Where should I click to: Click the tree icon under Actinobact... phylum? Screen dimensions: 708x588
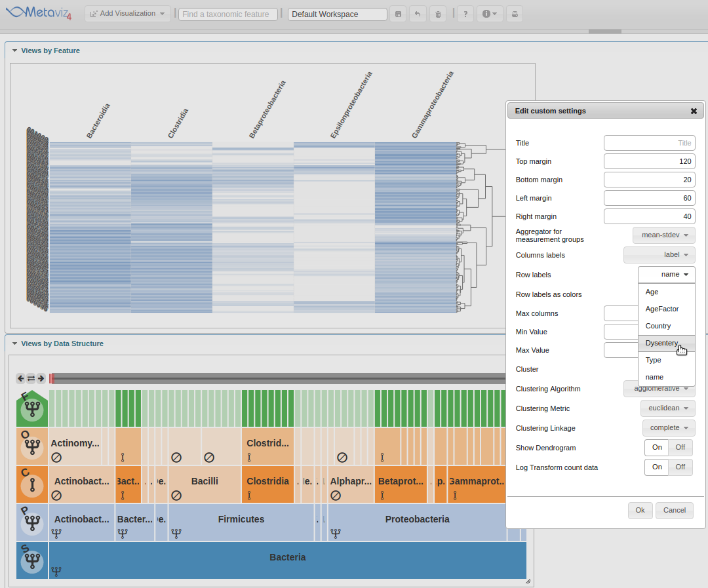coord(56,534)
